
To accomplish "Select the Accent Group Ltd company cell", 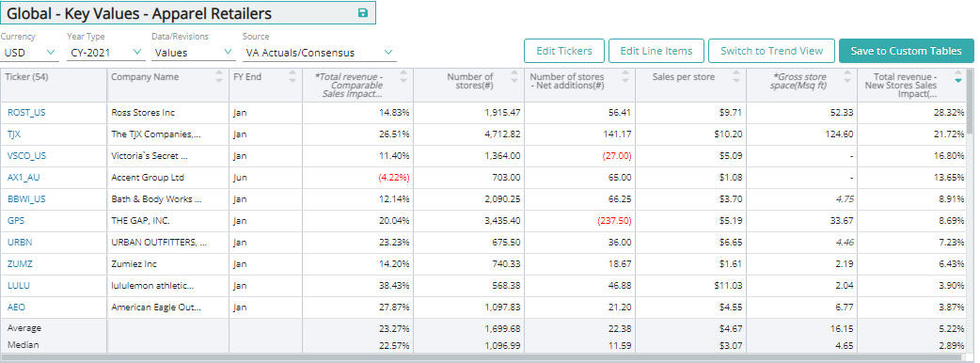I will 168,178.
